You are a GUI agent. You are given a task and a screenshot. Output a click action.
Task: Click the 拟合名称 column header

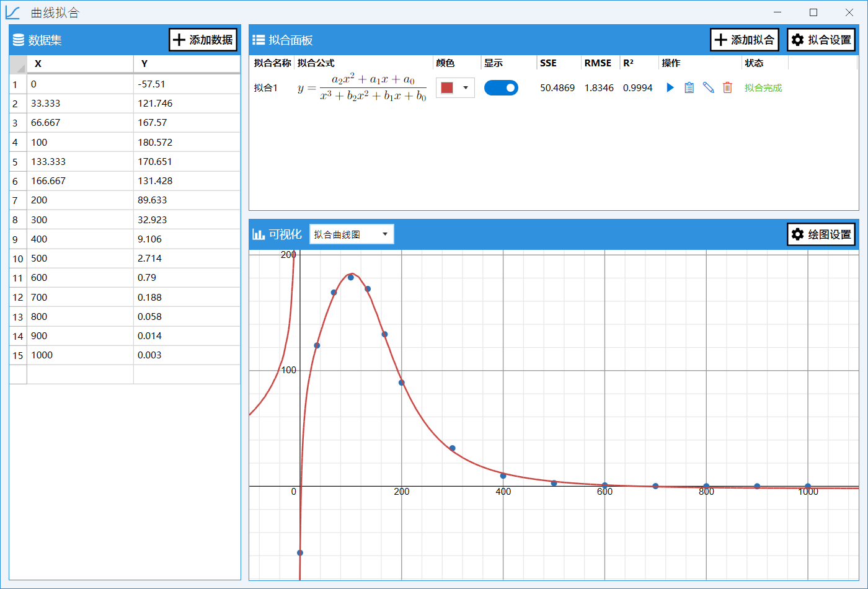tap(272, 63)
